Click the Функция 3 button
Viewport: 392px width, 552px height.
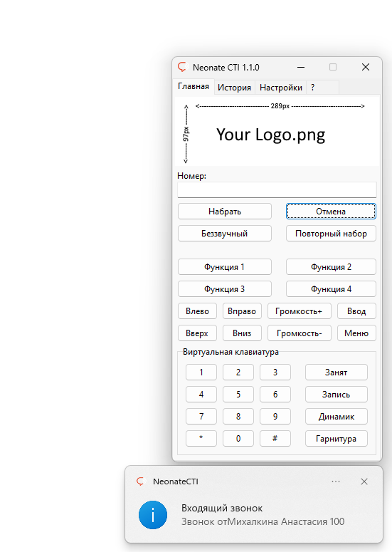(x=225, y=289)
